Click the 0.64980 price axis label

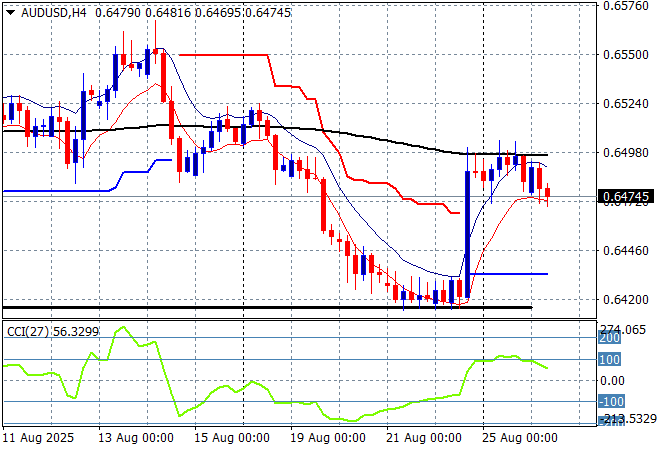(625, 152)
